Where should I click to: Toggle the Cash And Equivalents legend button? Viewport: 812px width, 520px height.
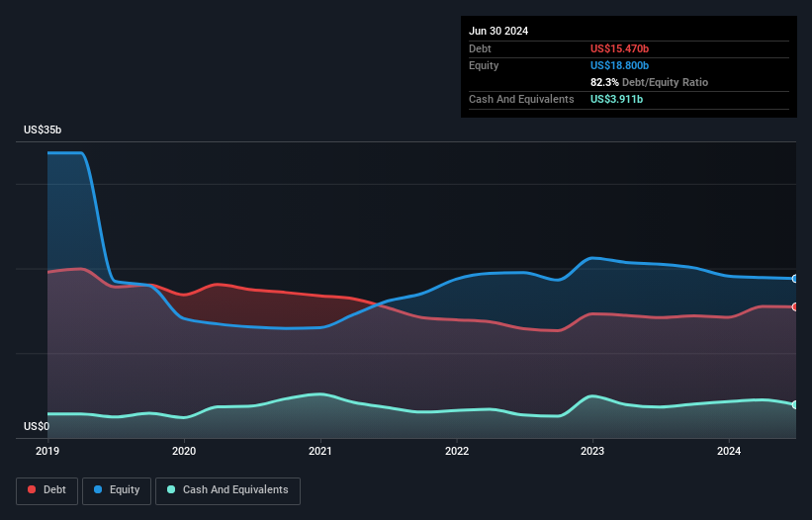[227, 490]
